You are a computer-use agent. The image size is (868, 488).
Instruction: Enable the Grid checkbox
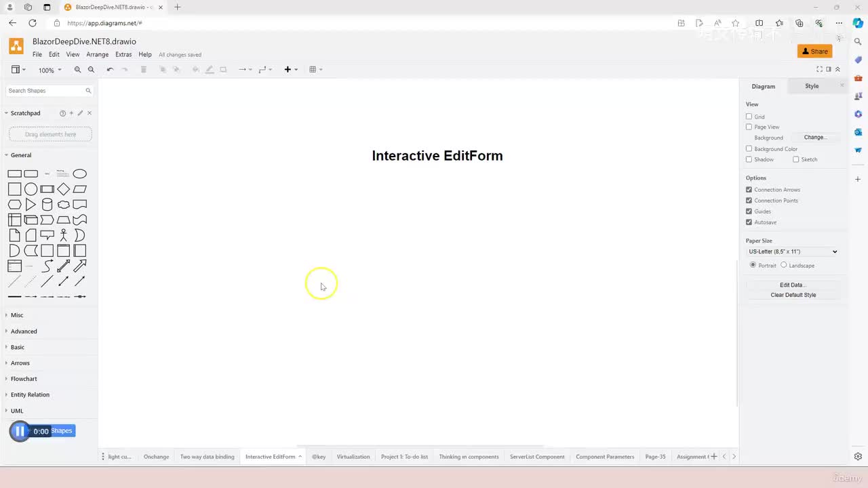click(x=749, y=117)
